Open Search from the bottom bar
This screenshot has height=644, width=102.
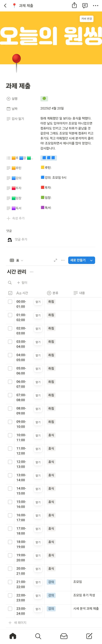[x=38, y=636]
